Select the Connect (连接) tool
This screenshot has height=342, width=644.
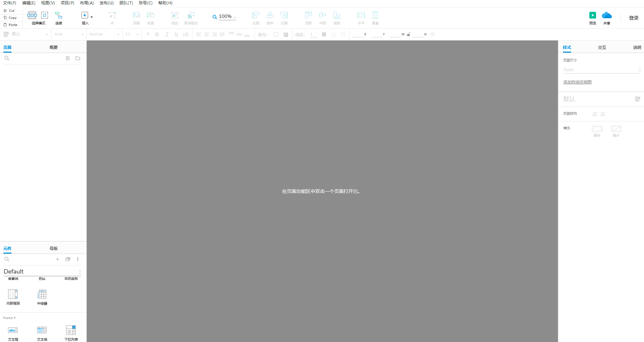pos(59,16)
